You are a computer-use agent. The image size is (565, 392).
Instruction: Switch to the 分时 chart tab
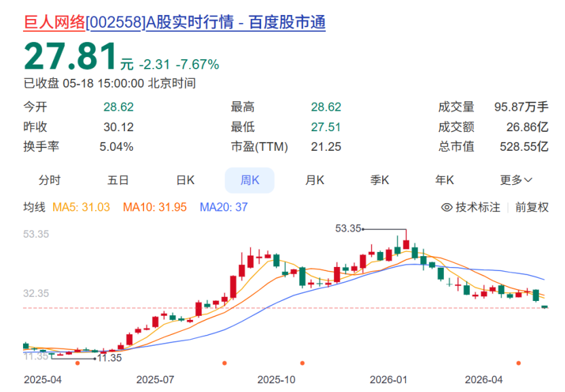pos(50,180)
